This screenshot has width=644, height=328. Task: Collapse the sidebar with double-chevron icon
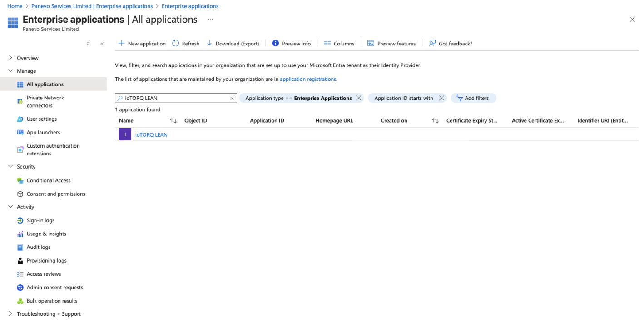[x=102, y=44]
